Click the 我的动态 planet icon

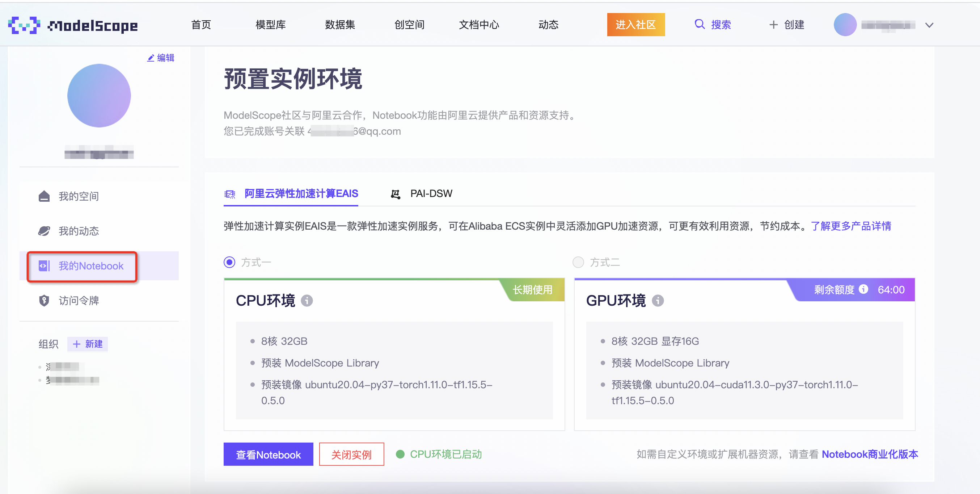[x=44, y=231]
